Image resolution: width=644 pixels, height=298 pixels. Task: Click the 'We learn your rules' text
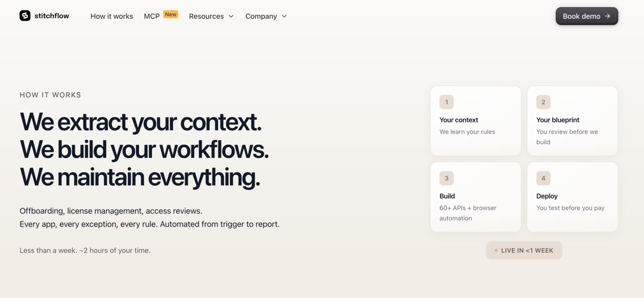point(467,132)
